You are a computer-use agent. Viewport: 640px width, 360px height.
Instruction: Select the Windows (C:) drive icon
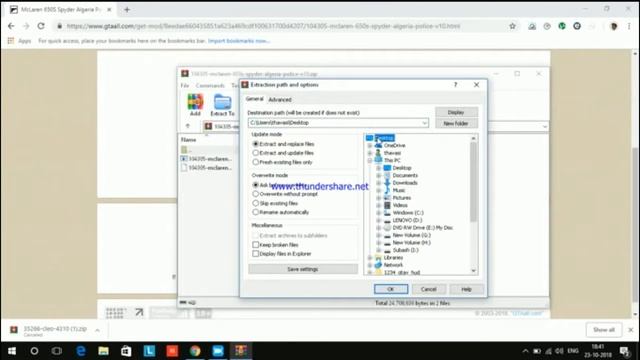pos(387,213)
